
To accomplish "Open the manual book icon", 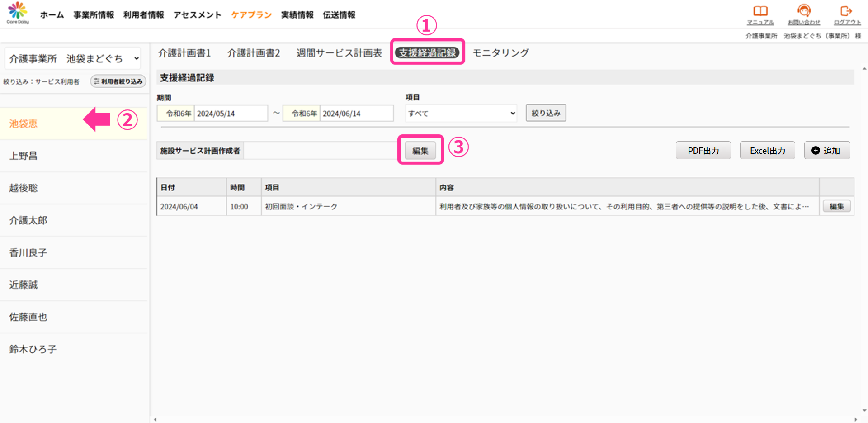I will (760, 11).
